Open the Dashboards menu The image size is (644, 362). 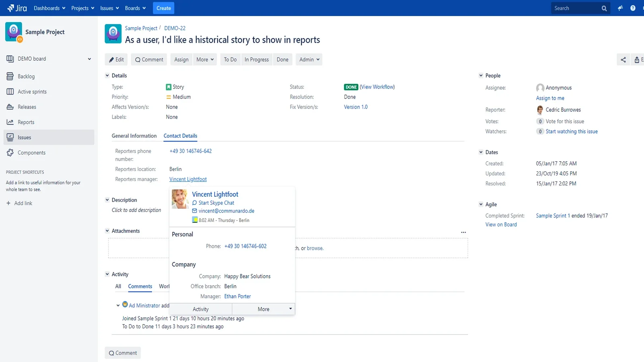coord(49,8)
